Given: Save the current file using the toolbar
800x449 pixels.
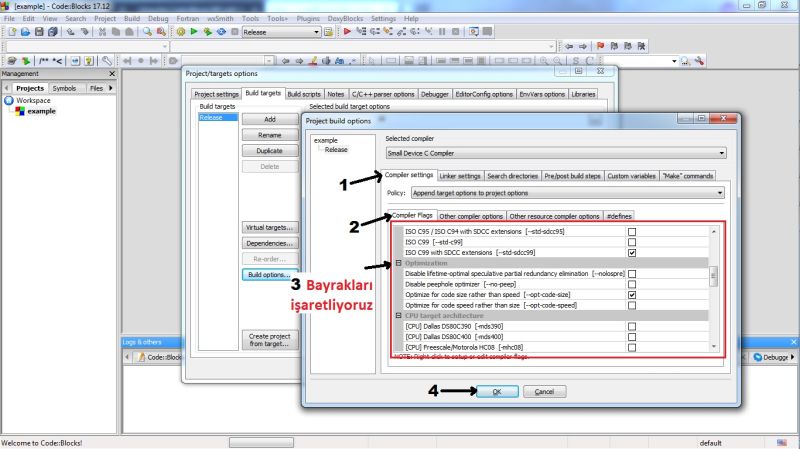Looking at the screenshot, I should click(39, 32).
